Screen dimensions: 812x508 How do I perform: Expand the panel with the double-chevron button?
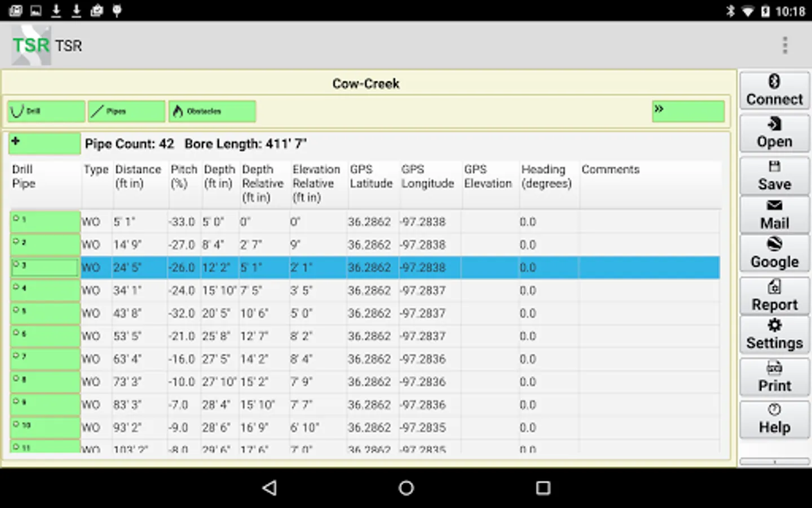pos(688,111)
